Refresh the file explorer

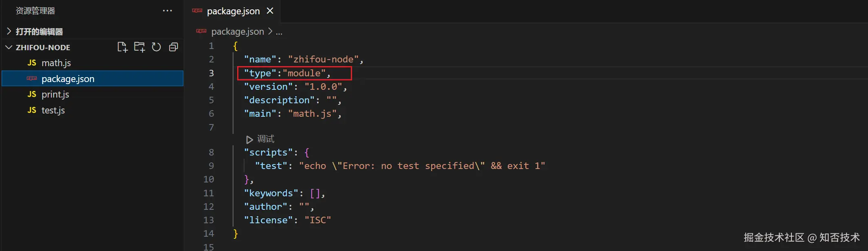pos(156,47)
